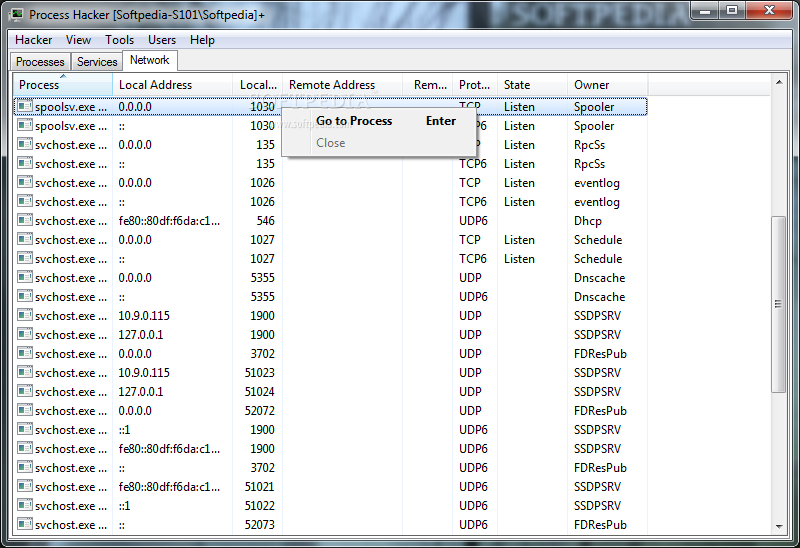Click icon of svchost.exe row 0.0.0.0 port 135
This screenshot has width=800, height=548.
(24, 144)
